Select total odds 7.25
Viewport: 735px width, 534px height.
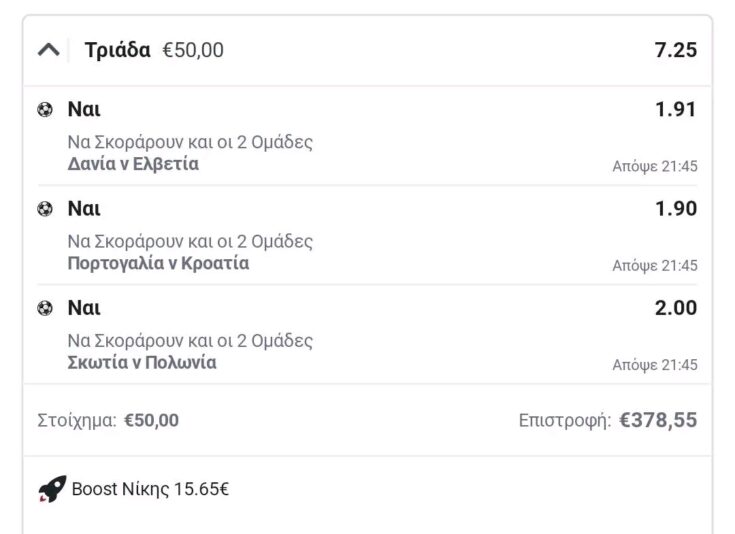(x=675, y=50)
